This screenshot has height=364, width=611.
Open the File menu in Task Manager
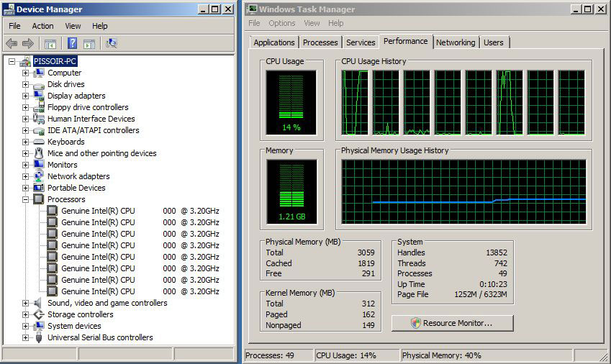click(x=254, y=23)
